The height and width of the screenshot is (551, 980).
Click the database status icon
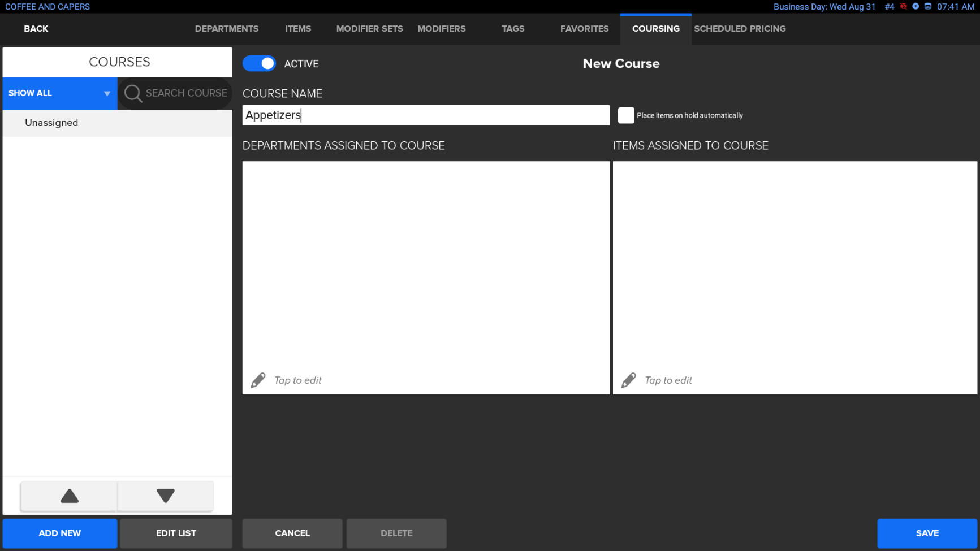[928, 7]
